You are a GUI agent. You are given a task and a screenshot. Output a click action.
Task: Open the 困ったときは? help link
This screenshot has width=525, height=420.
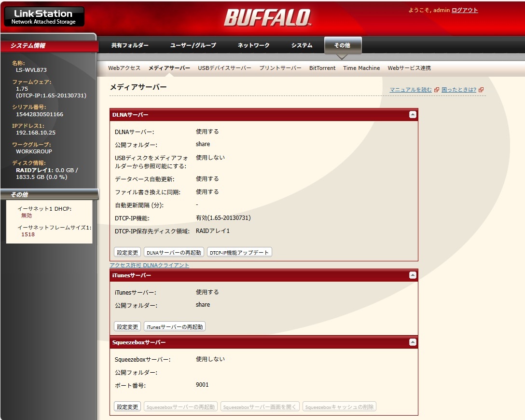459,90
